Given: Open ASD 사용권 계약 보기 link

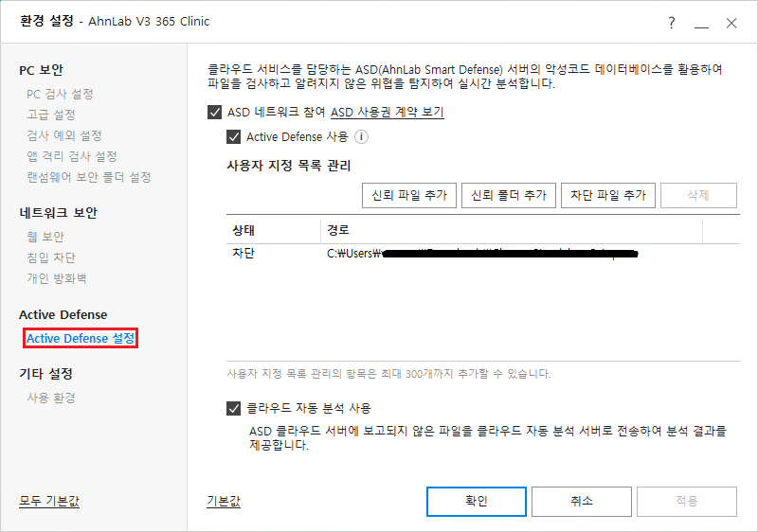Looking at the screenshot, I should tap(388, 113).
